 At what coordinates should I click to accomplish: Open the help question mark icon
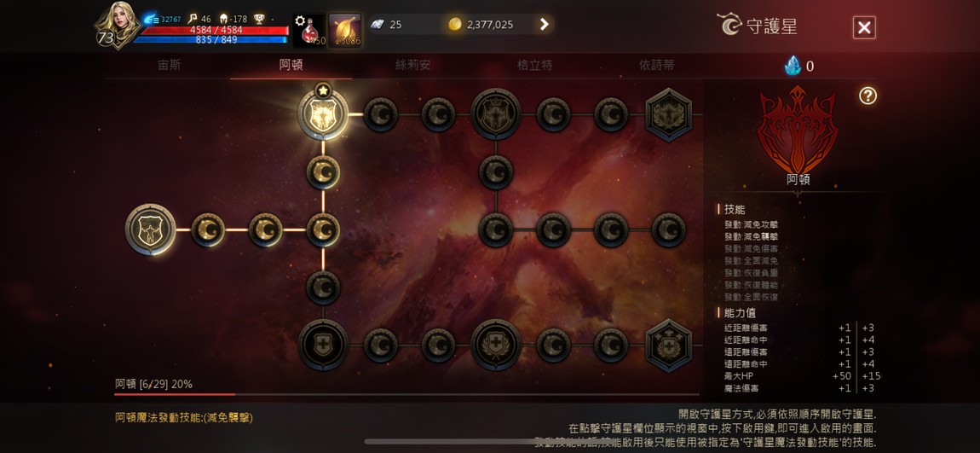coord(868,96)
